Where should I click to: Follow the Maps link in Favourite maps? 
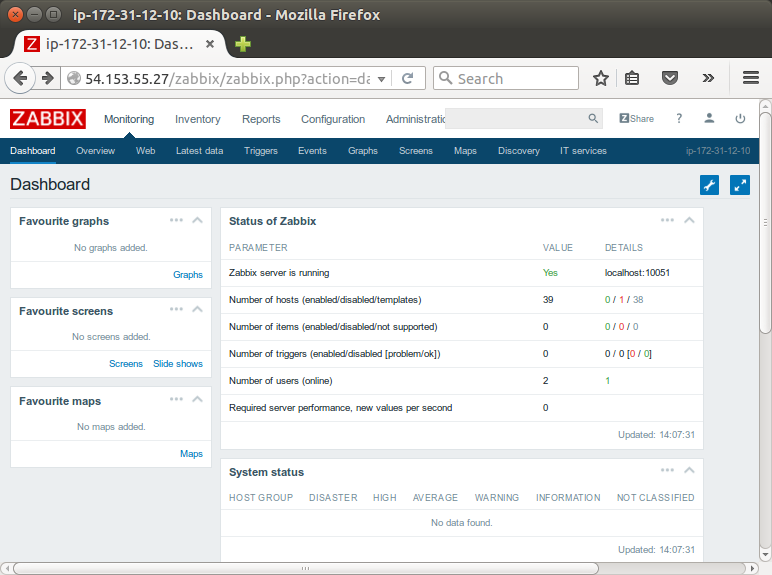[191, 453]
